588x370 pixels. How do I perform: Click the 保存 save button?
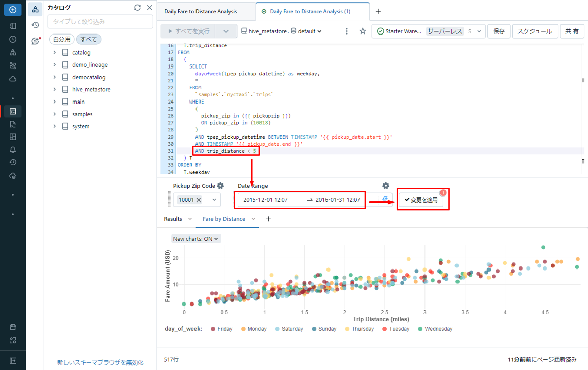pyautogui.click(x=499, y=31)
